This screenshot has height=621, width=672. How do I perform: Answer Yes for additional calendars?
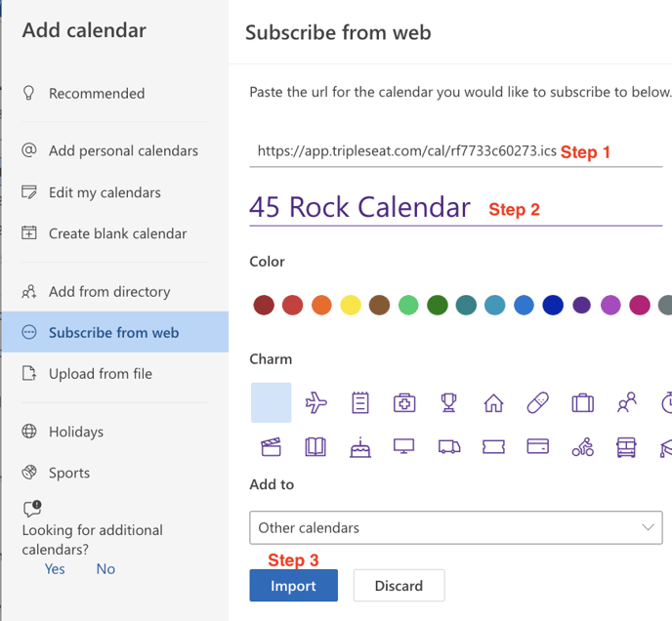pyautogui.click(x=55, y=568)
